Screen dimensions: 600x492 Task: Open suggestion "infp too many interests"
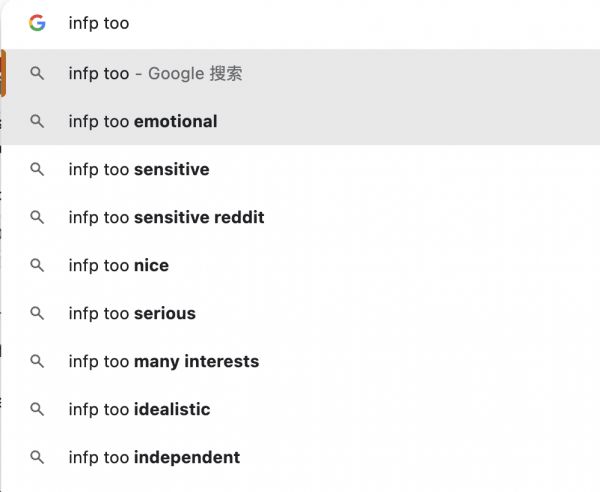point(164,361)
